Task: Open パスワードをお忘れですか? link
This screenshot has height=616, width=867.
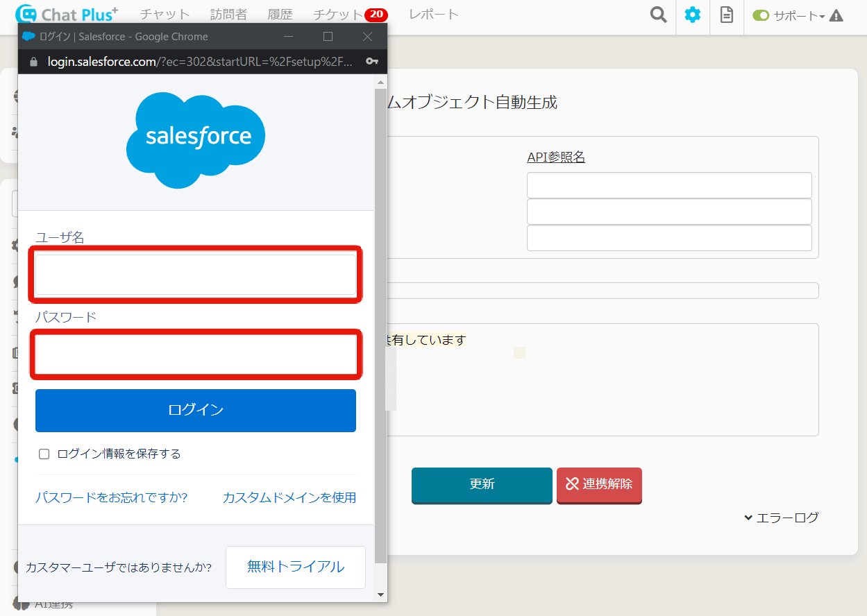Action: 111,497
